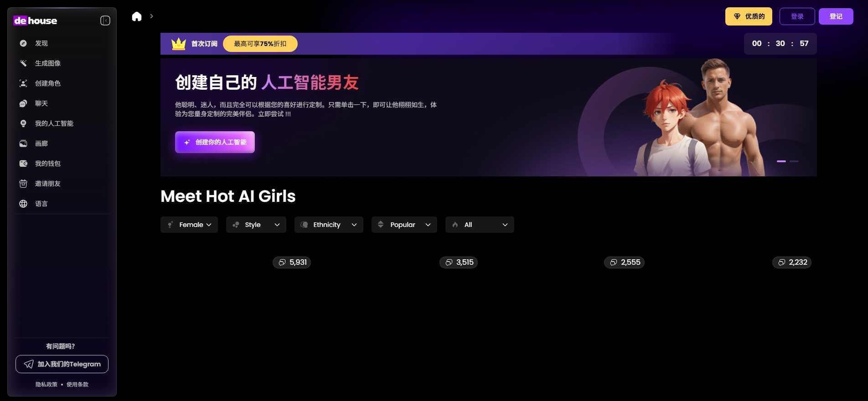
Task: Go to 画廊 gallery menu item
Action: pos(41,144)
